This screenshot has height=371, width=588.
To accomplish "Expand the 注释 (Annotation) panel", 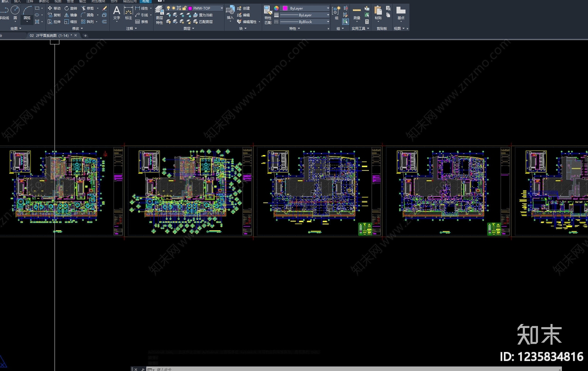I will [x=132, y=28].
